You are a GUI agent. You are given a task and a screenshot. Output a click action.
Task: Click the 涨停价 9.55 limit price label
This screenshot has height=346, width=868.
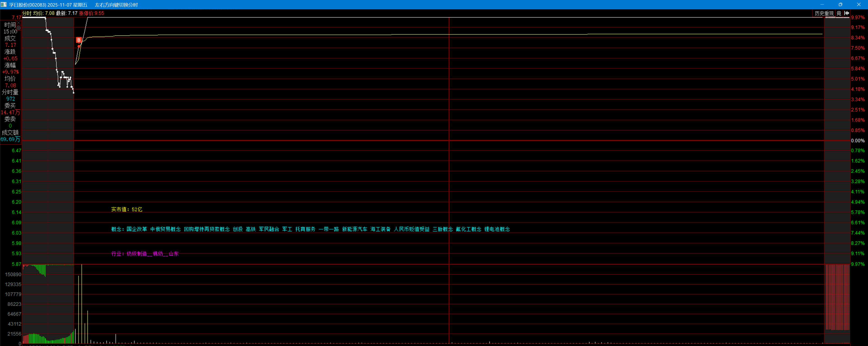click(x=92, y=13)
